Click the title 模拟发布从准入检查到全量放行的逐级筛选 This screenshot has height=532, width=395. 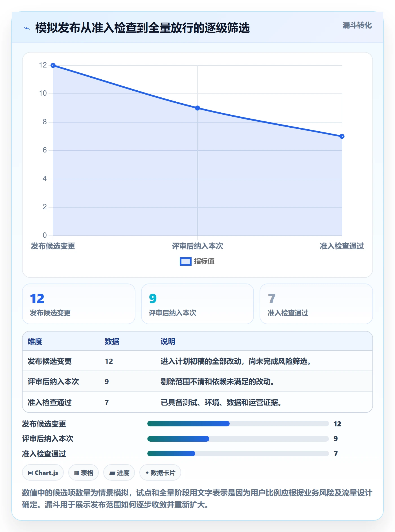(x=142, y=28)
